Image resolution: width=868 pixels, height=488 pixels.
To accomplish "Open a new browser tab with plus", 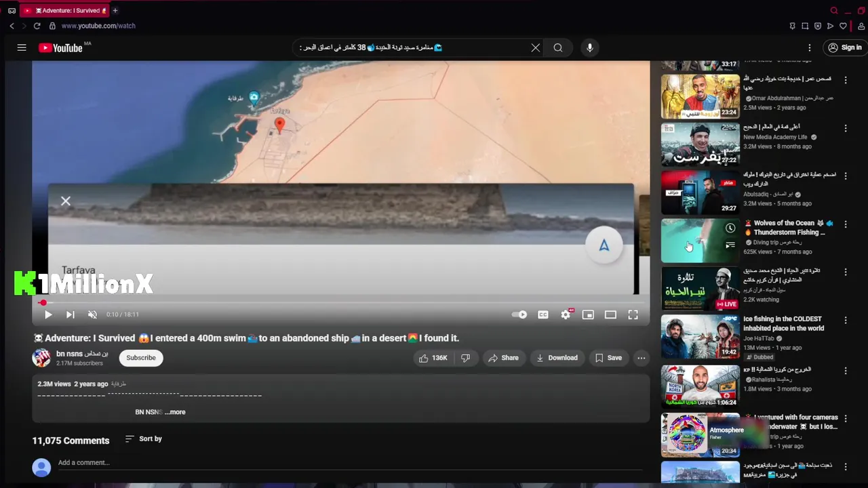I will pyautogui.click(x=115, y=10).
